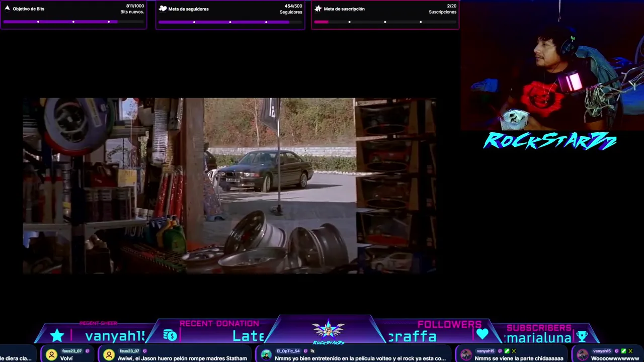
Task: Click faus23_07 avatar beside 'Awiwi' message
Action: [x=109, y=354]
